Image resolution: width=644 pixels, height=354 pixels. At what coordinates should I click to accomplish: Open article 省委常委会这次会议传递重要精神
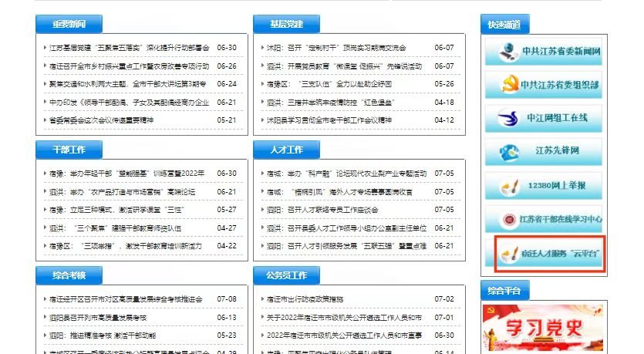101,120
